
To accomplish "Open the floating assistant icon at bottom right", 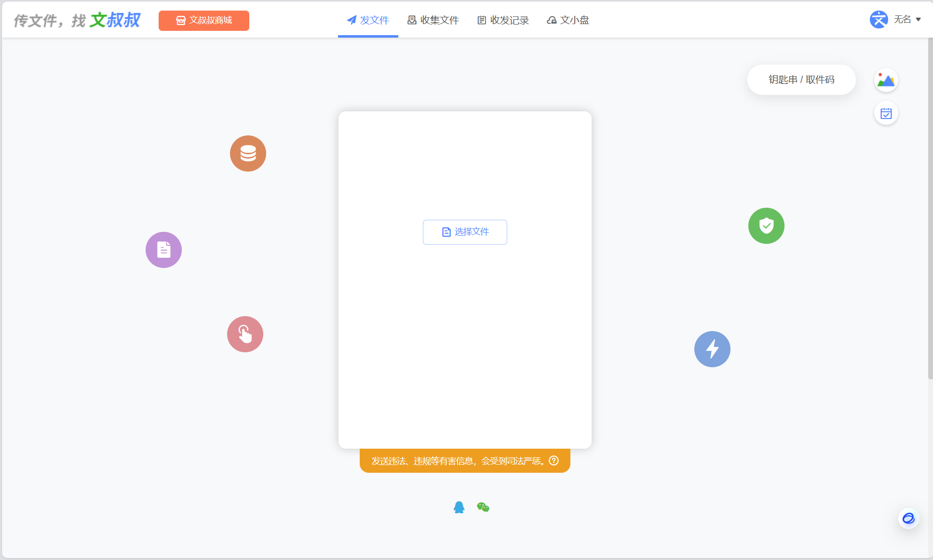I will tap(908, 519).
